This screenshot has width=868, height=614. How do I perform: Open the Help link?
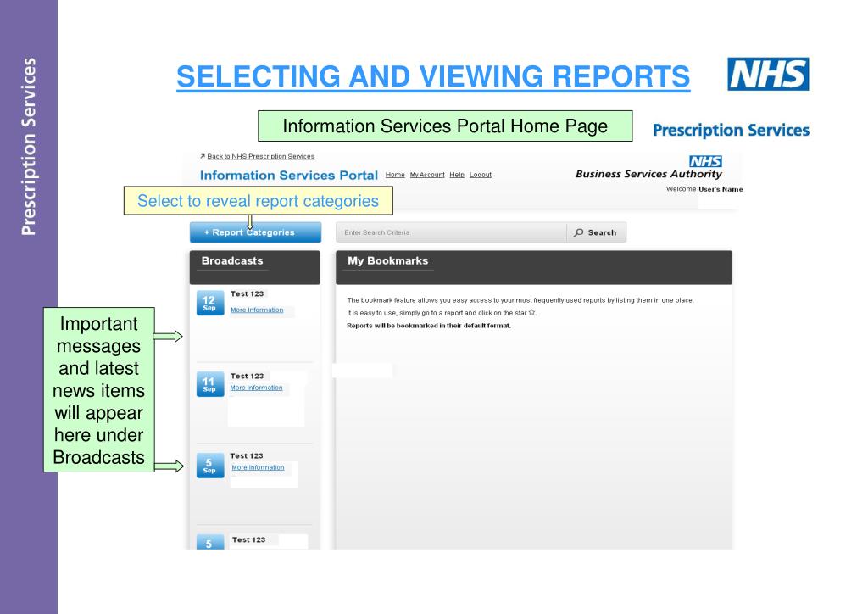(x=457, y=175)
